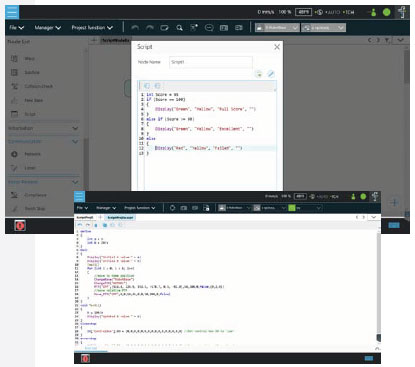Screen dimensions: 415x367
Task: Open the tool selection dropdown in upper toolbar
Action: [x=324, y=28]
